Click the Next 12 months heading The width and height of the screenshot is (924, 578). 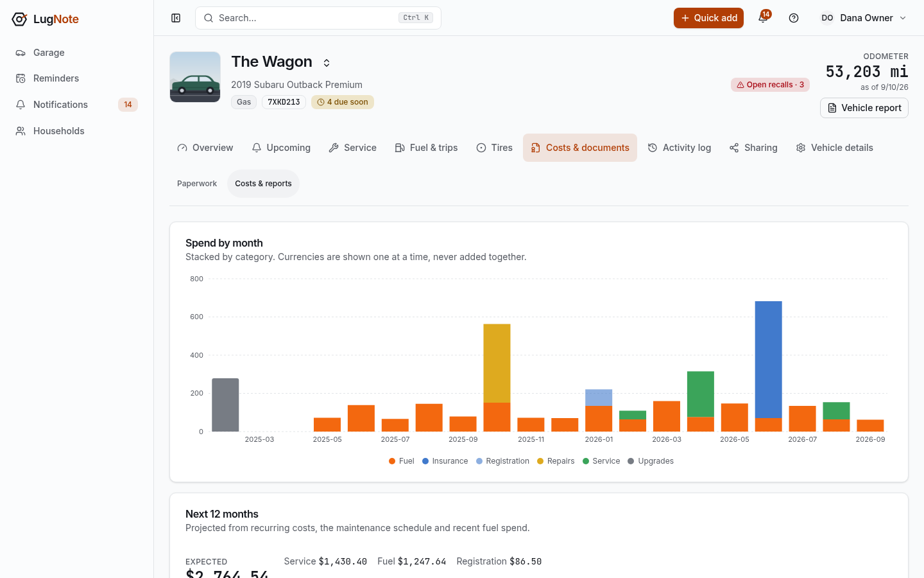(x=222, y=514)
